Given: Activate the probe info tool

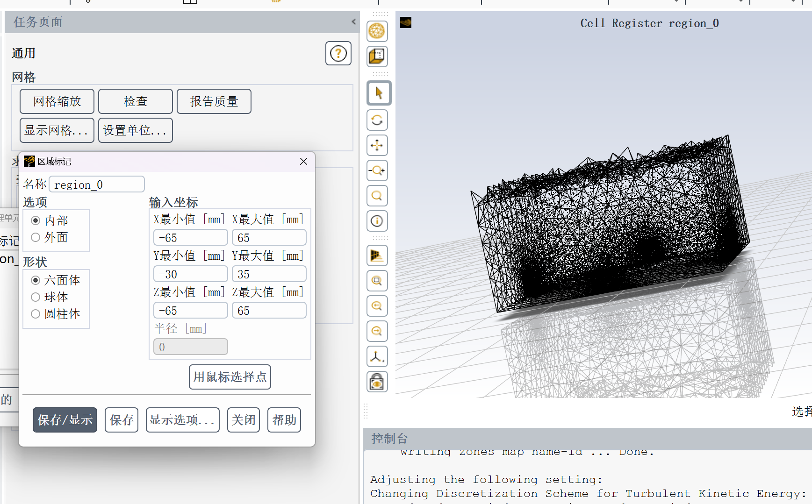Looking at the screenshot, I should coord(377,221).
